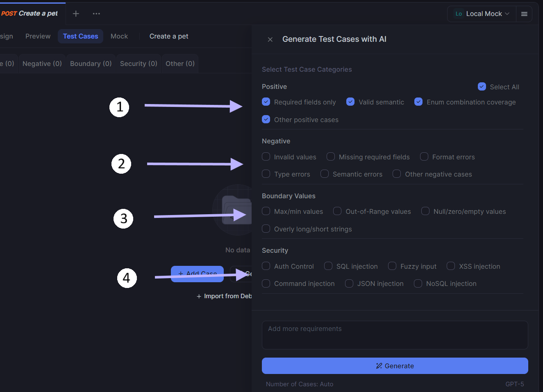The image size is (543, 392).
Task: Check the Missing required fields option
Action: (331, 157)
